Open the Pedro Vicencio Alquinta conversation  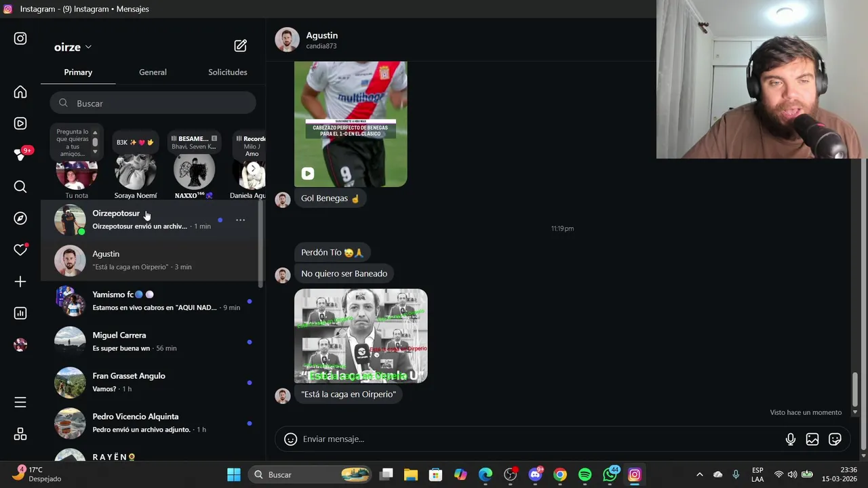coord(151,423)
